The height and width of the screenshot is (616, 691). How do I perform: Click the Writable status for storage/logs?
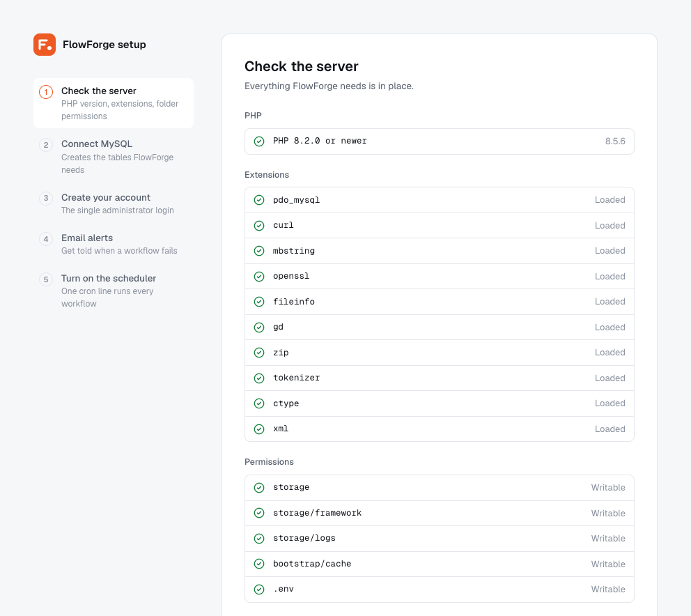point(608,539)
